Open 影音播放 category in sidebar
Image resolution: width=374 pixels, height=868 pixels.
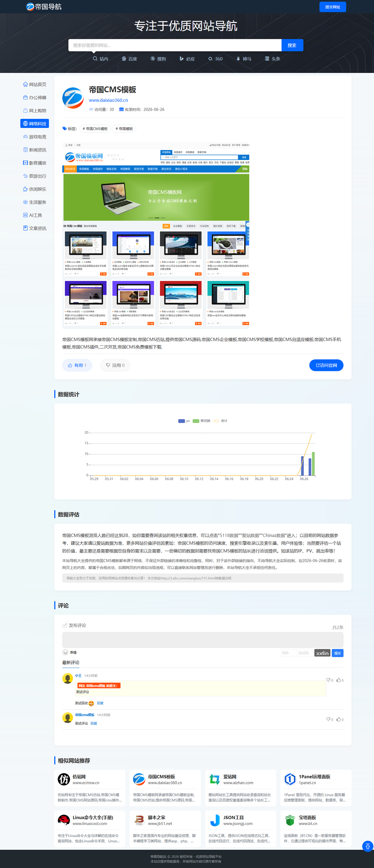35,163
